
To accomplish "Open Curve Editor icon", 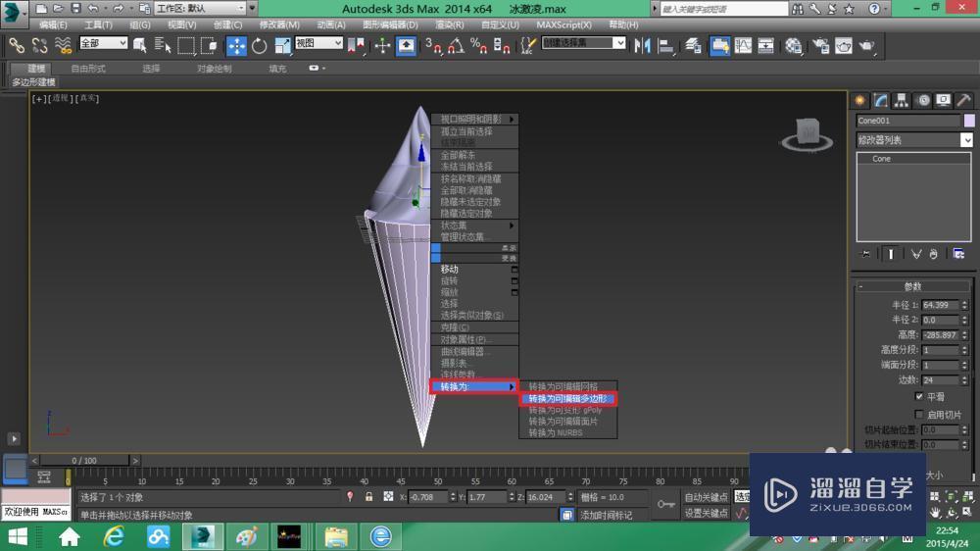I will (x=743, y=46).
